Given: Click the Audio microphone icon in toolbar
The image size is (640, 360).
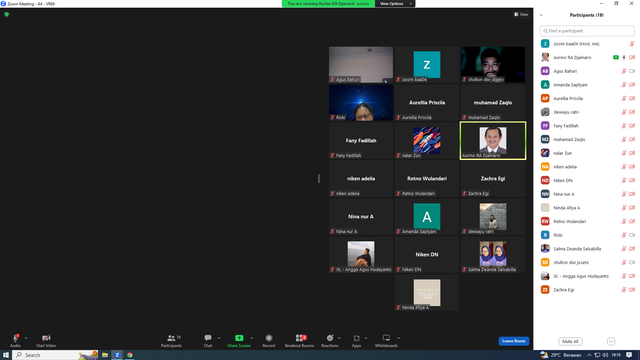Looking at the screenshot, I should tap(16, 338).
